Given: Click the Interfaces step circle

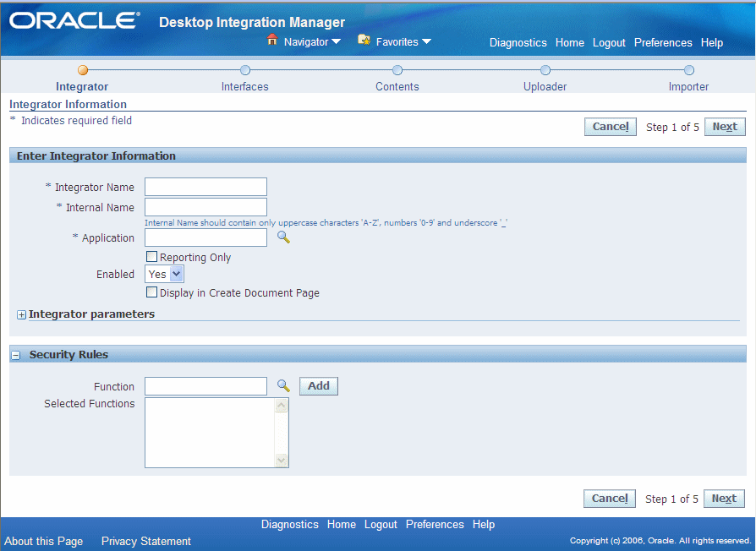Looking at the screenshot, I should coord(245,70).
